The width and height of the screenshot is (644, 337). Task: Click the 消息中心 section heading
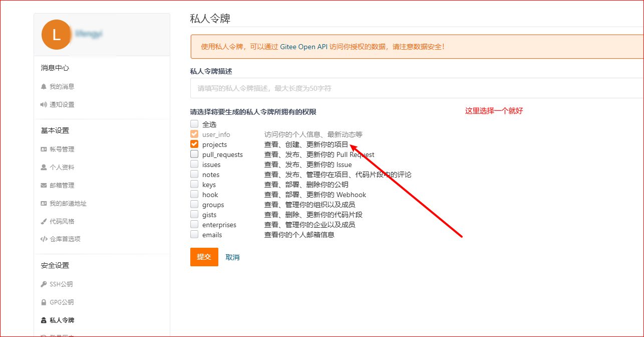(x=55, y=68)
